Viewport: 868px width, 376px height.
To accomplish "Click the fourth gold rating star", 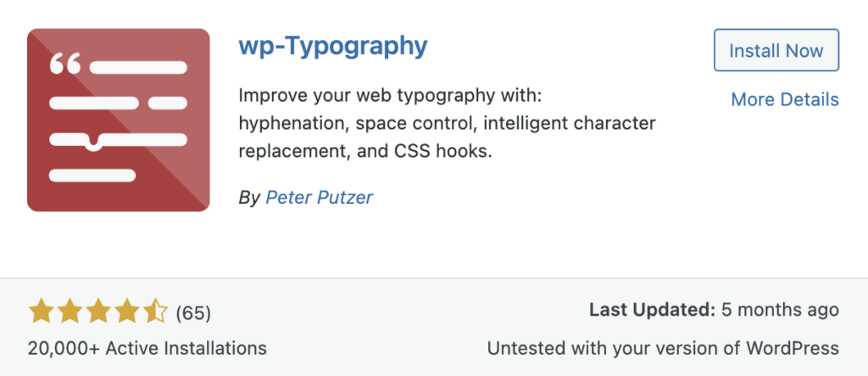I will (126, 312).
